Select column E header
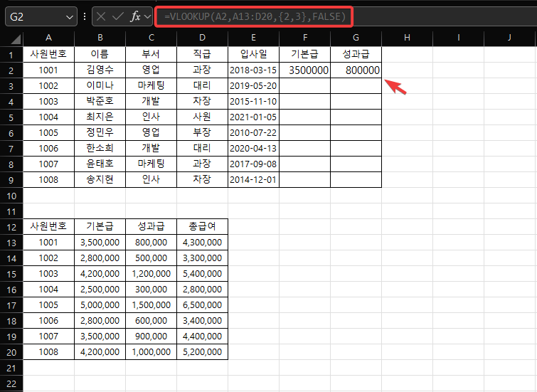This screenshot has height=392, width=537. click(x=253, y=38)
